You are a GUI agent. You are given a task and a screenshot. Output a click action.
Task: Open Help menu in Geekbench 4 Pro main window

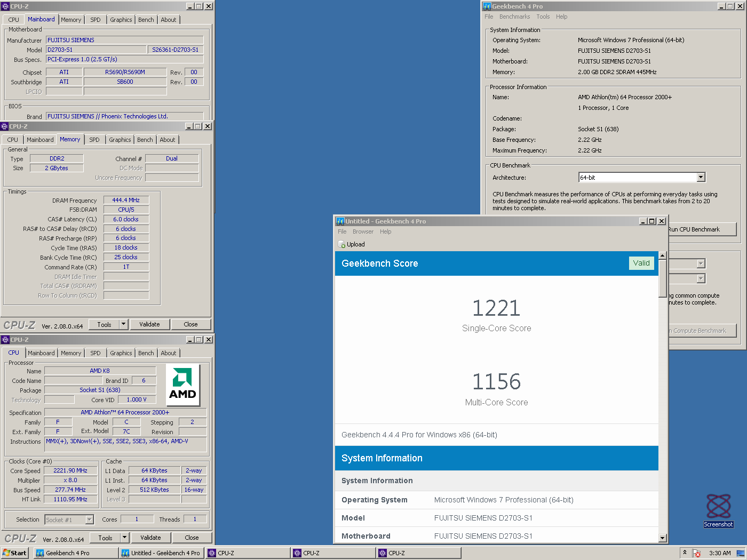[561, 17]
